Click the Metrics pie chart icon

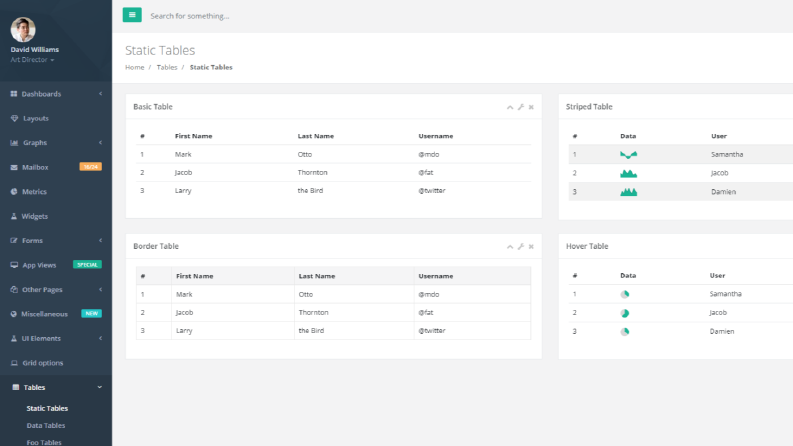tap(14, 192)
